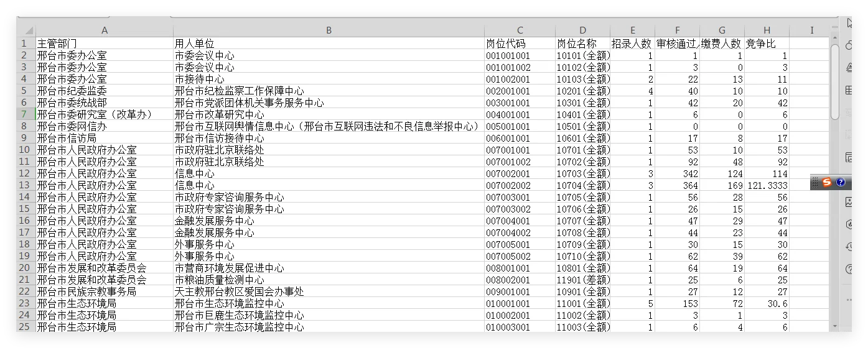Select column H header

[767, 30]
